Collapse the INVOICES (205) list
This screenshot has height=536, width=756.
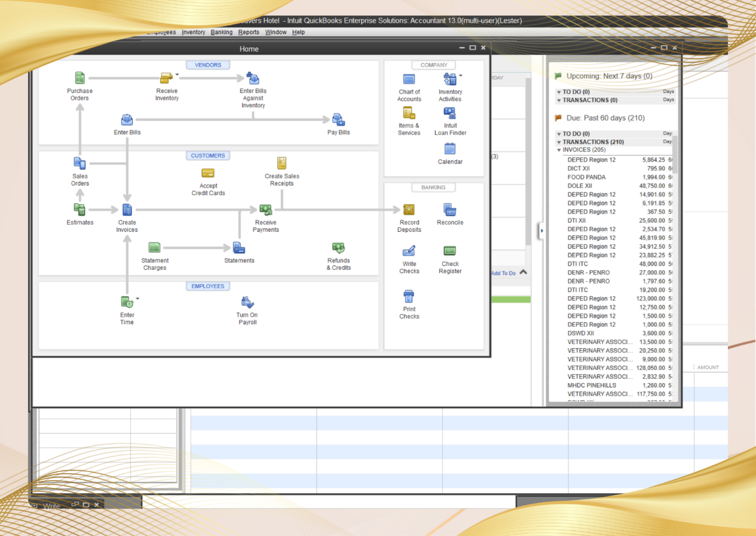pos(559,150)
